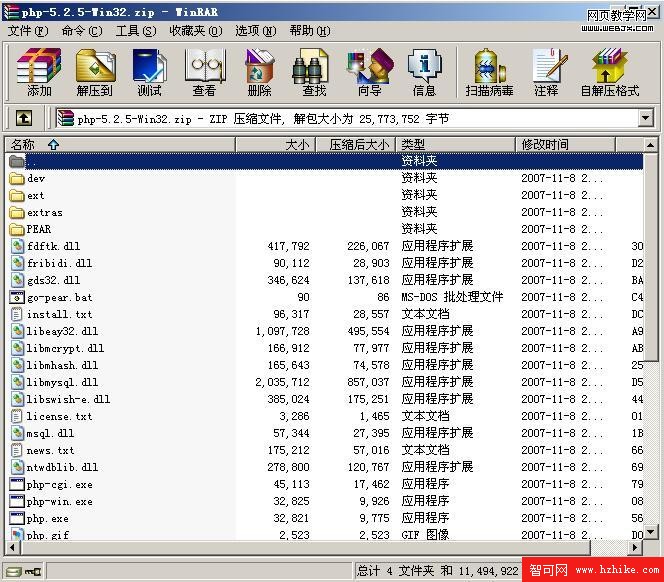664x582 pixels.
Task: Select the libeay32.dll file
Action: pos(62,331)
